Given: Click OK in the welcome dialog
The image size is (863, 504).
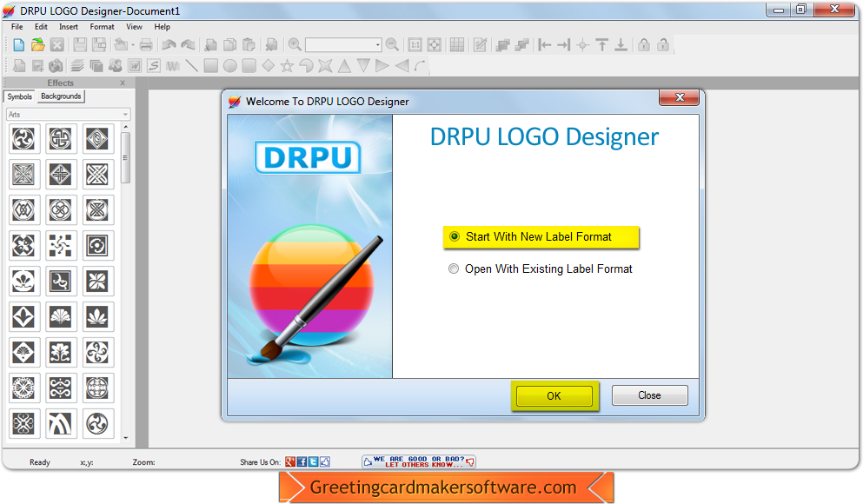Looking at the screenshot, I should 554,396.
